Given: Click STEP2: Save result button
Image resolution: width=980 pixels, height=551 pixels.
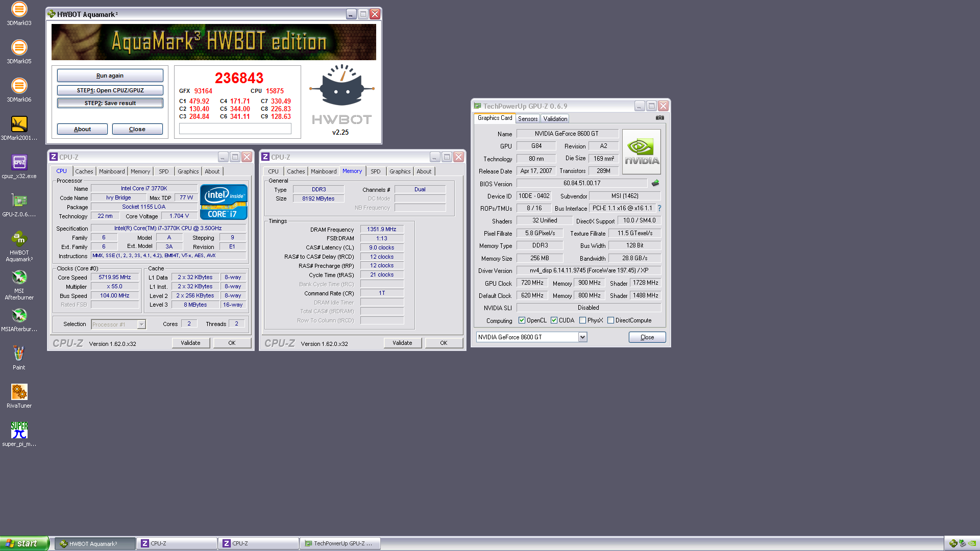Looking at the screenshot, I should pyautogui.click(x=110, y=103).
